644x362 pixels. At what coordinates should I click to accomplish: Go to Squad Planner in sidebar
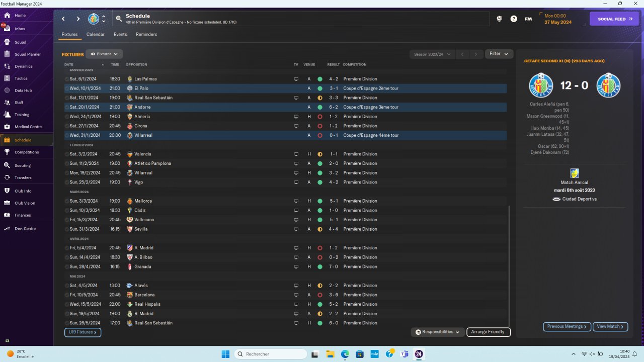coord(27,54)
